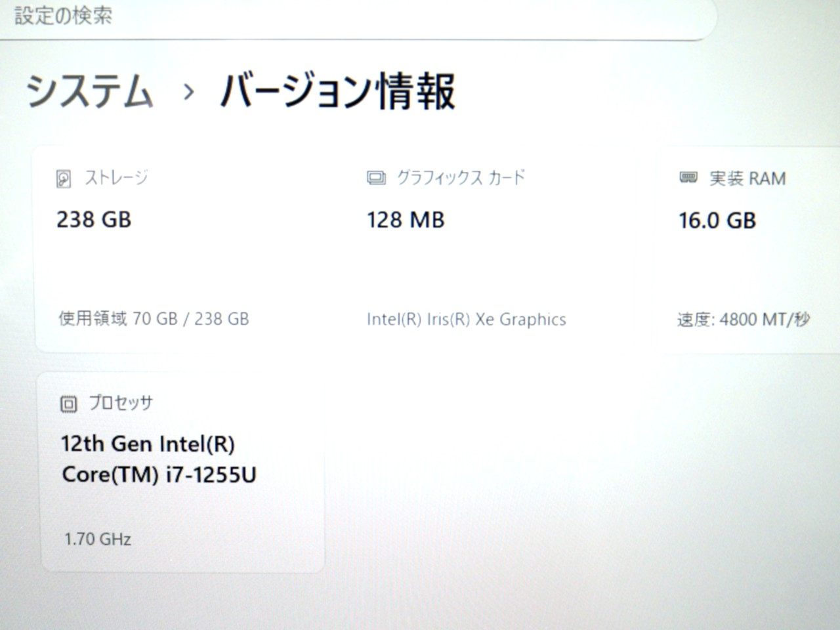Select the 実装 RAM label
This screenshot has height=630, width=840.
[x=747, y=178]
